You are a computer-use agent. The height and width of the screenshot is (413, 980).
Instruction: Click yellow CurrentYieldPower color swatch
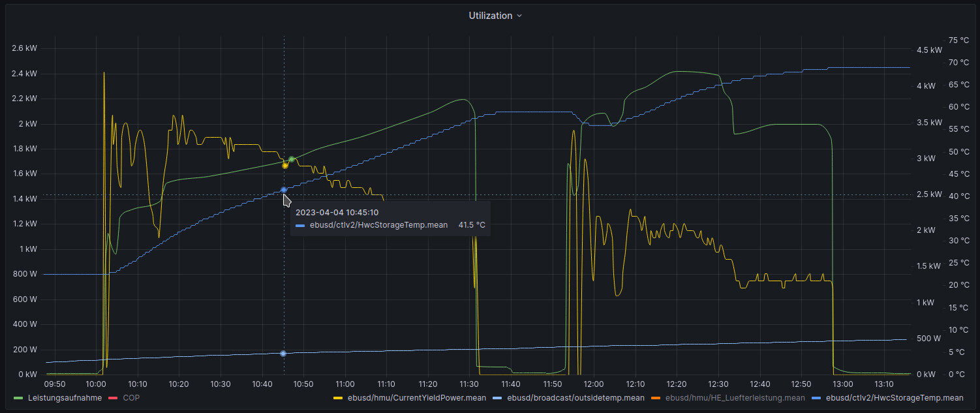pos(338,398)
